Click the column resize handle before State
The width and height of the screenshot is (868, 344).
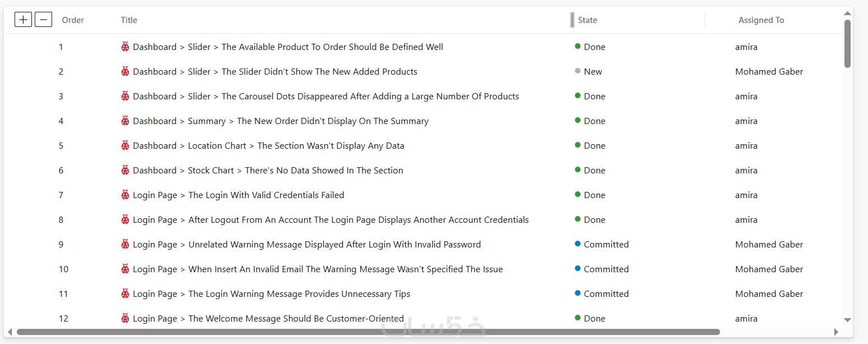(572, 20)
